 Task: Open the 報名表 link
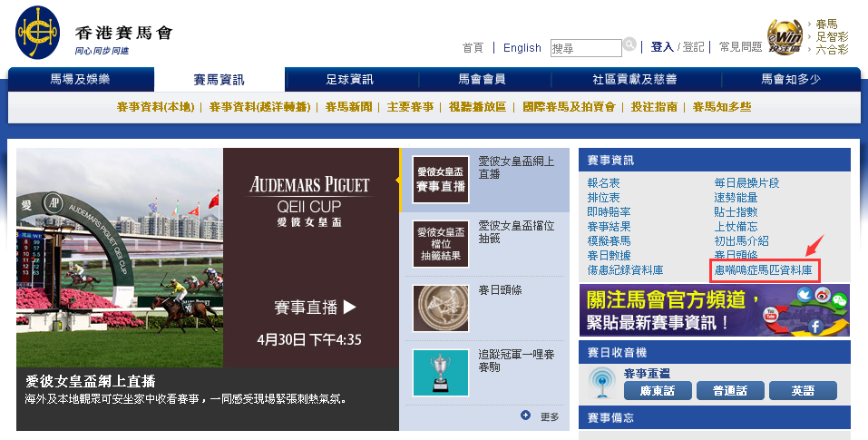point(603,182)
